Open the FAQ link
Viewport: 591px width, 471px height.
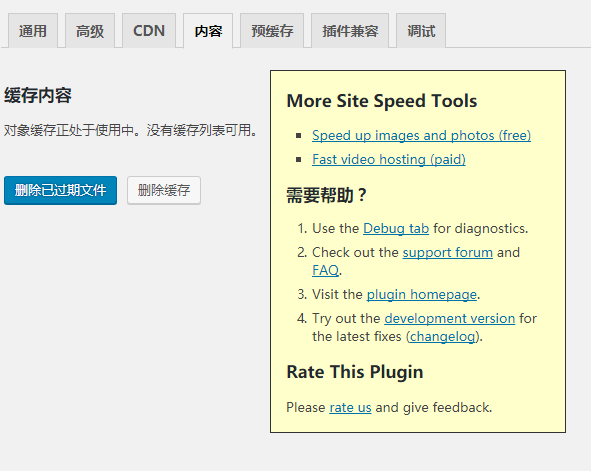(x=325, y=270)
